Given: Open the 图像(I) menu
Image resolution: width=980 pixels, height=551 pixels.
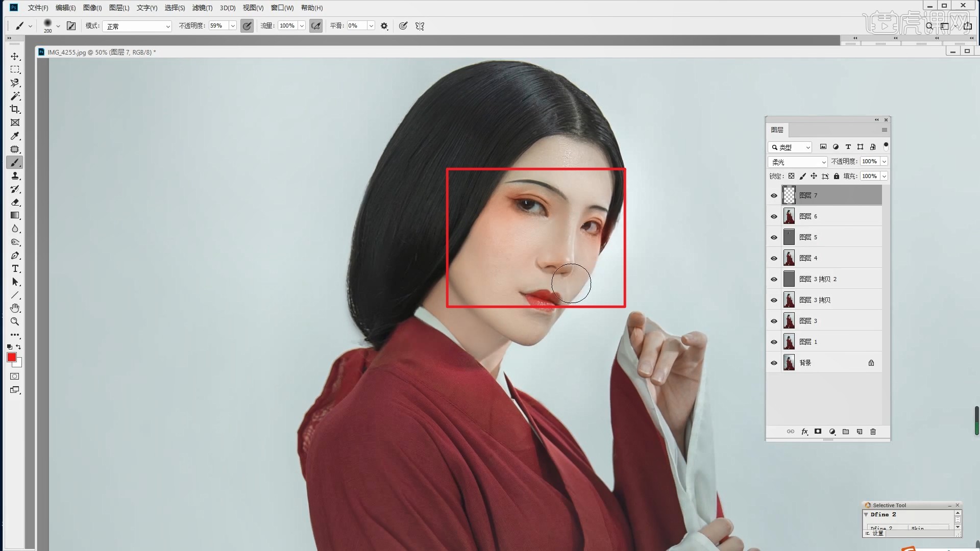Looking at the screenshot, I should (x=92, y=8).
